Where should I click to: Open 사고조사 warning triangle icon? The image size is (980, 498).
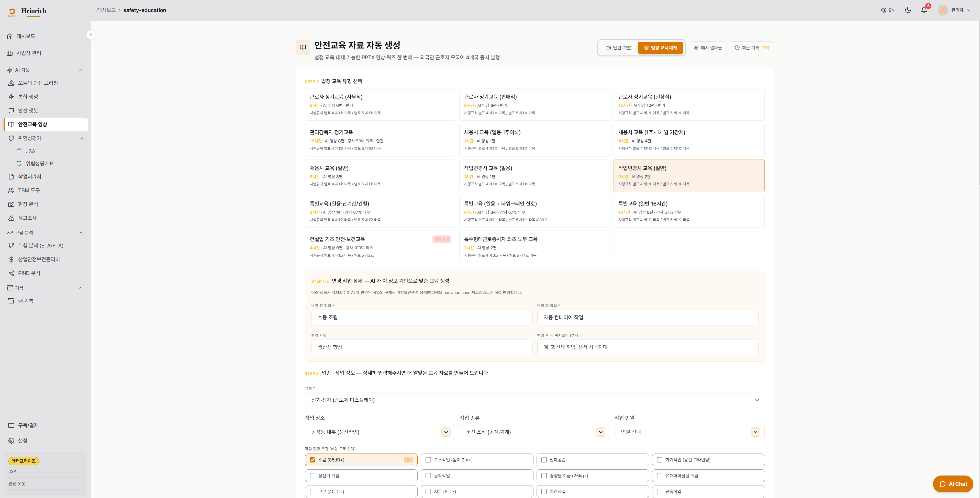12,218
